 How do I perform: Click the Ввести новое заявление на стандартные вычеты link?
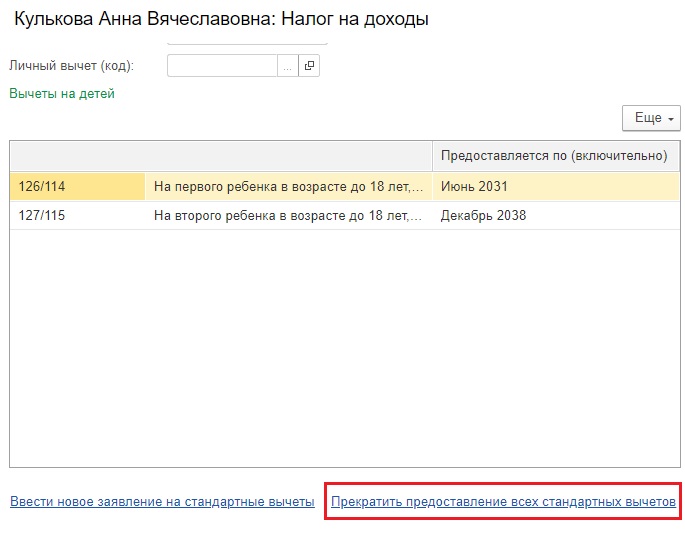pyautogui.click(x=162, y=501)
